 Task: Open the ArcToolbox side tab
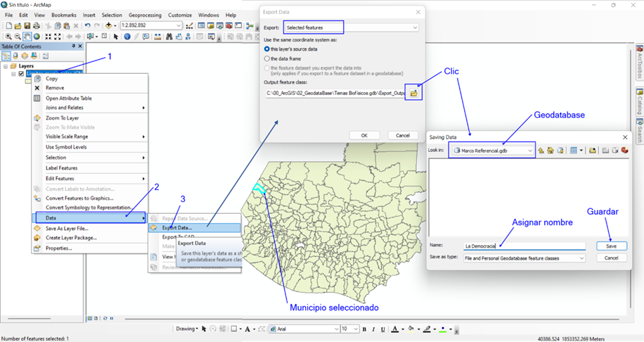(640, 63)
